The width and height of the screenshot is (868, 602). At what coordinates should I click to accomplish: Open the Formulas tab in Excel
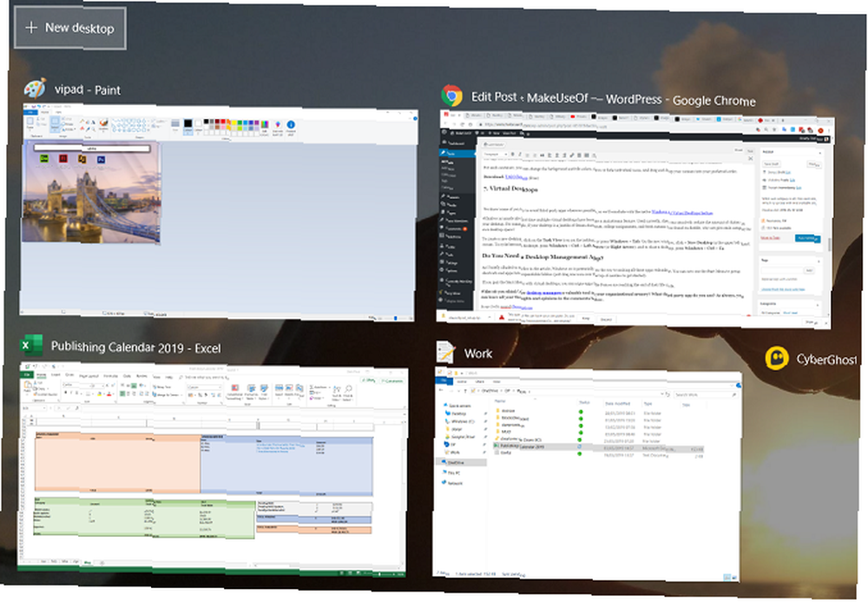111,375
